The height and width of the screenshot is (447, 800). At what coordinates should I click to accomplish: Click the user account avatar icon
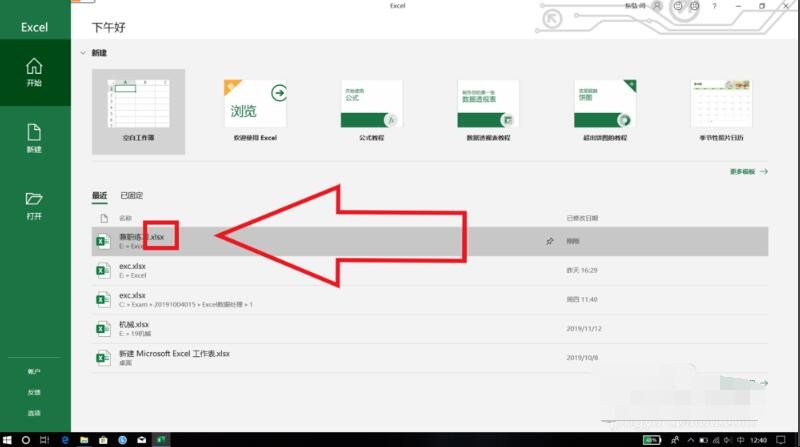tap(656, 6)
